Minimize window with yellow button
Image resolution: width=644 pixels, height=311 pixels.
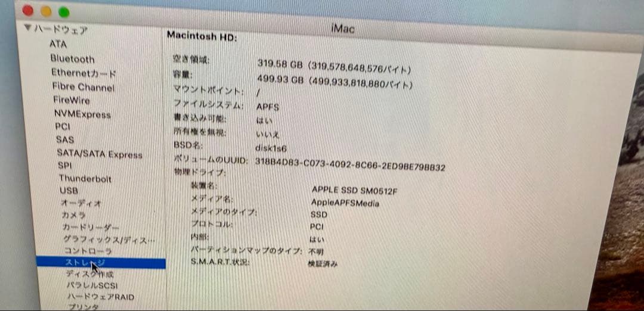click(46, 11)
